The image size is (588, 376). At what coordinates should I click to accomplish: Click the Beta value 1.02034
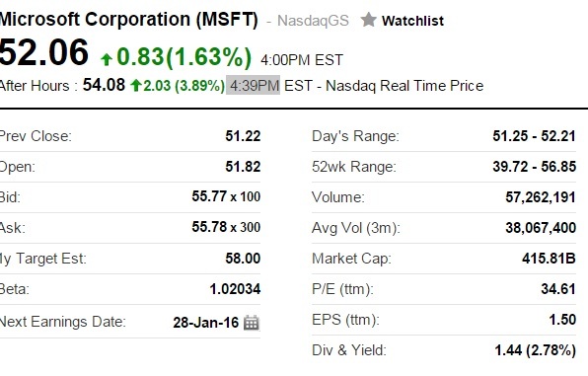pyautogui.click(x=235, y=289)
